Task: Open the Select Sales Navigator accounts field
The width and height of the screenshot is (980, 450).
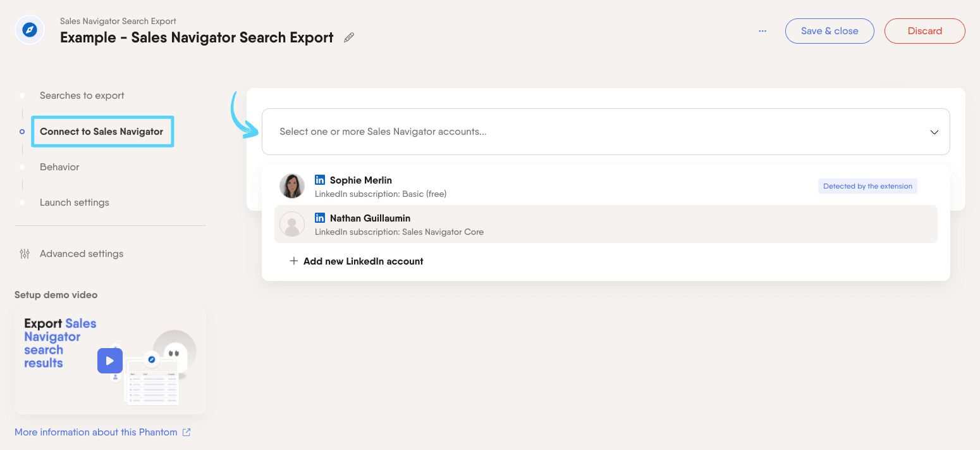Action: [606, 132]
